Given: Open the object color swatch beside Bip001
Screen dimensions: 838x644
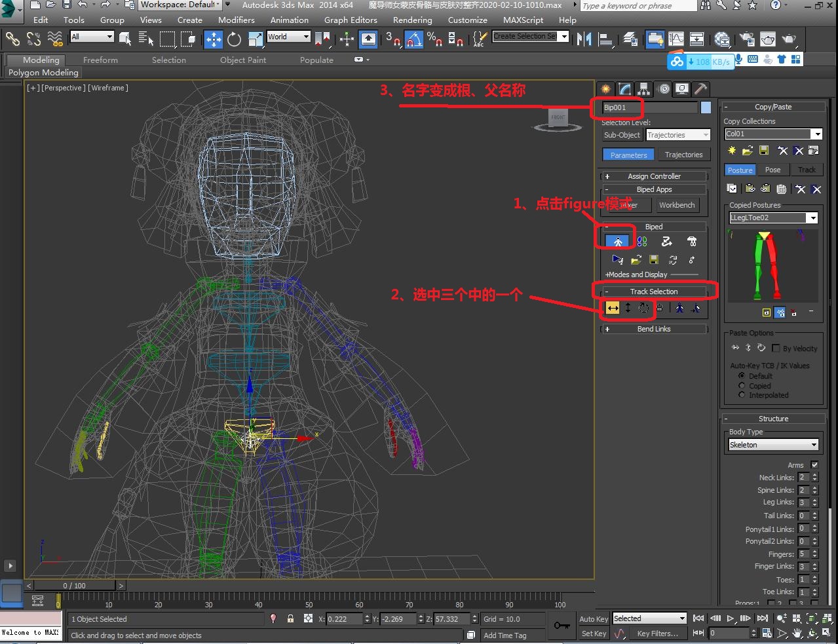Looking at the screenshot, I should [706, 107].
